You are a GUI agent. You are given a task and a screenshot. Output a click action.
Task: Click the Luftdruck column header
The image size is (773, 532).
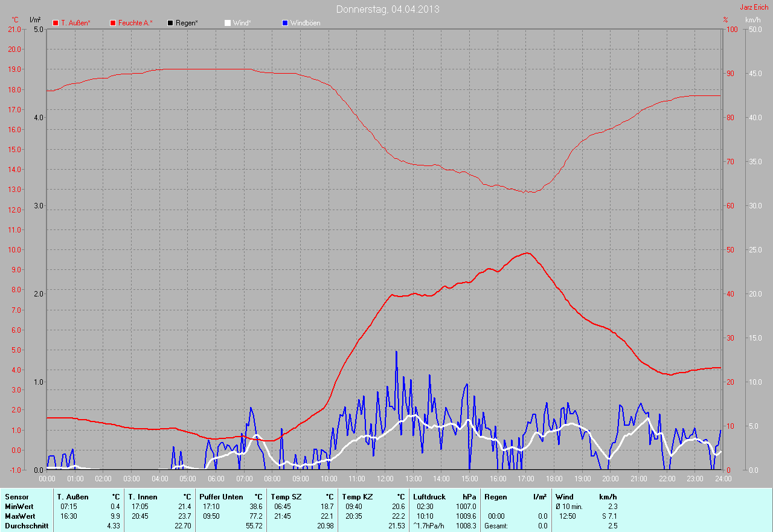[429, 497]
